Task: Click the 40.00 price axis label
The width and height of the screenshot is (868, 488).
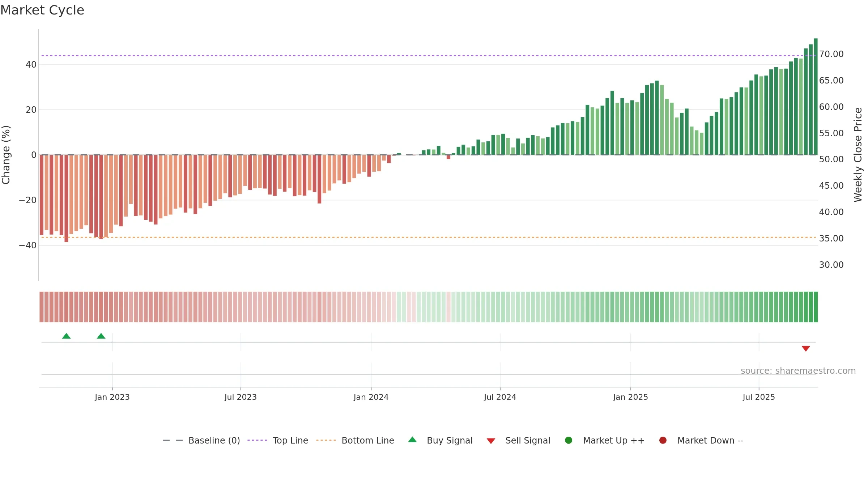Action: [x=831, y=212]
